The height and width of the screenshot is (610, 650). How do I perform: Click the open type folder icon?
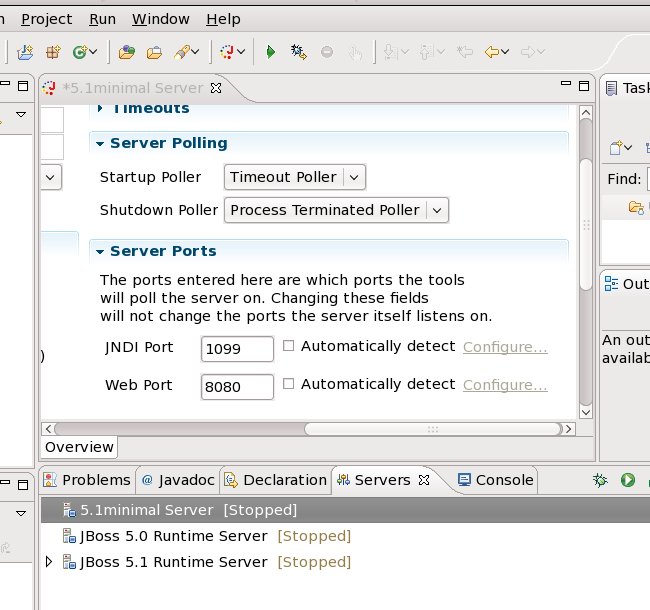[127, 52]
